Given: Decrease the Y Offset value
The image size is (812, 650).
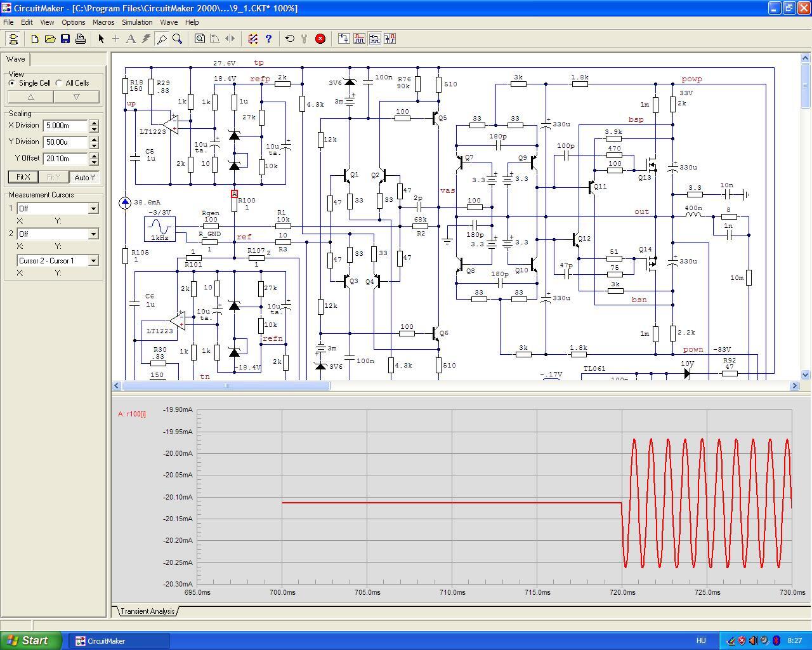Looking at the screenshot, I should 95,162.
